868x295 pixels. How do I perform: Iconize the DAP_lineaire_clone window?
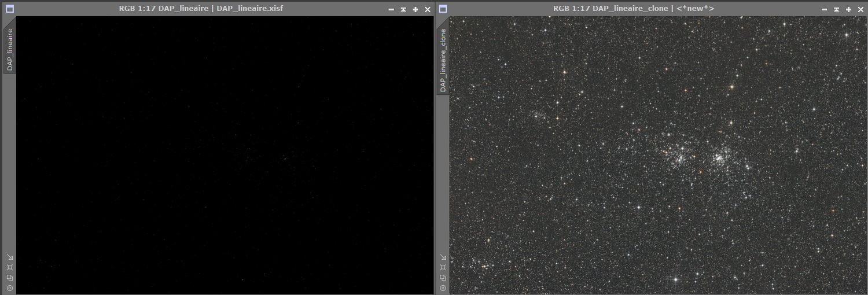pyautogui.click(x=825, y=9)
